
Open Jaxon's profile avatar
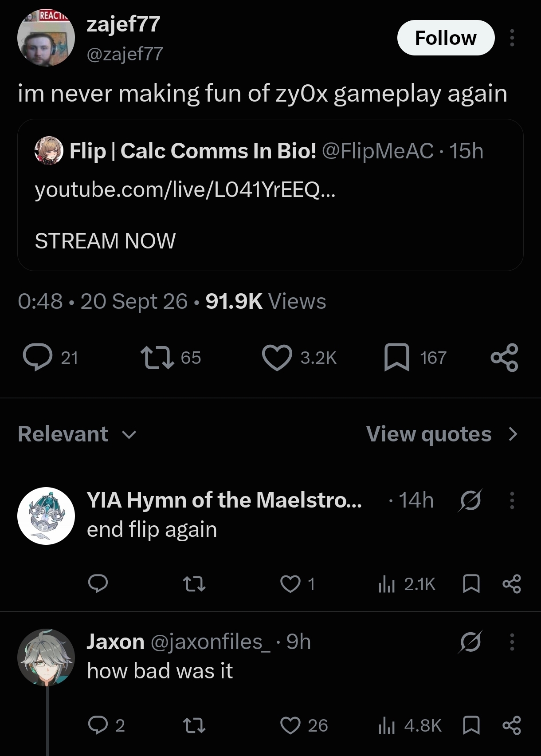[x=46, y=657]
